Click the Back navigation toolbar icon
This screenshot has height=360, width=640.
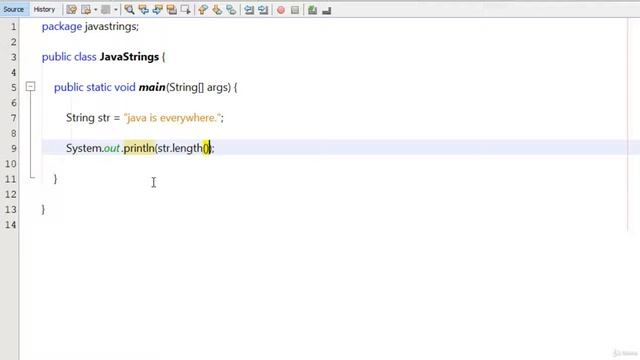point(86,10)
